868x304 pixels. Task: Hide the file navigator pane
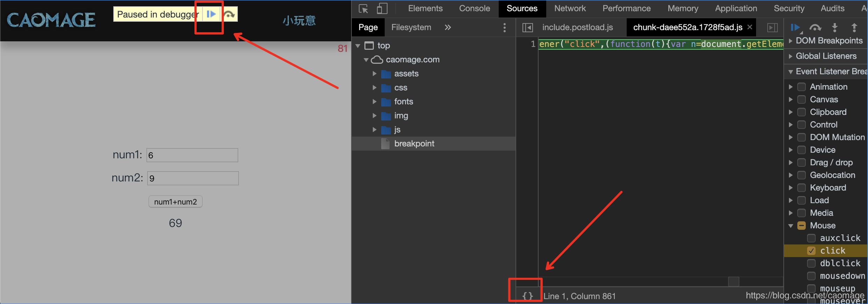coord(527,27)
